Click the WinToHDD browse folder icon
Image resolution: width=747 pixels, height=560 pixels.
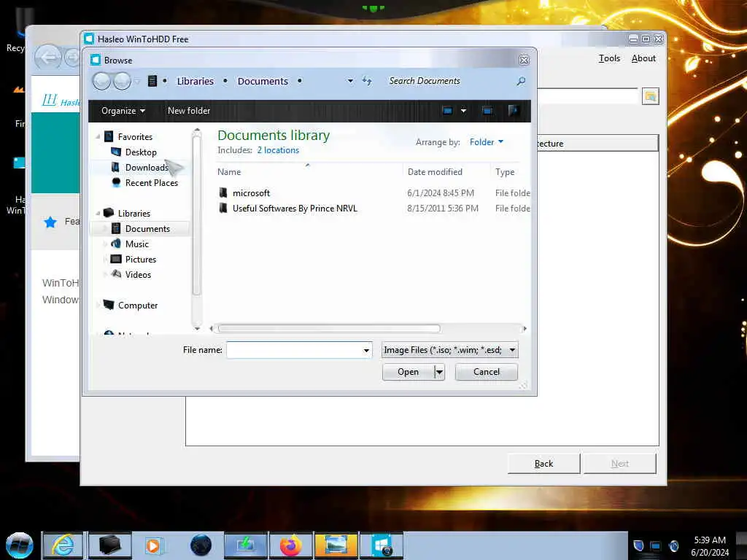coord(650,97)
